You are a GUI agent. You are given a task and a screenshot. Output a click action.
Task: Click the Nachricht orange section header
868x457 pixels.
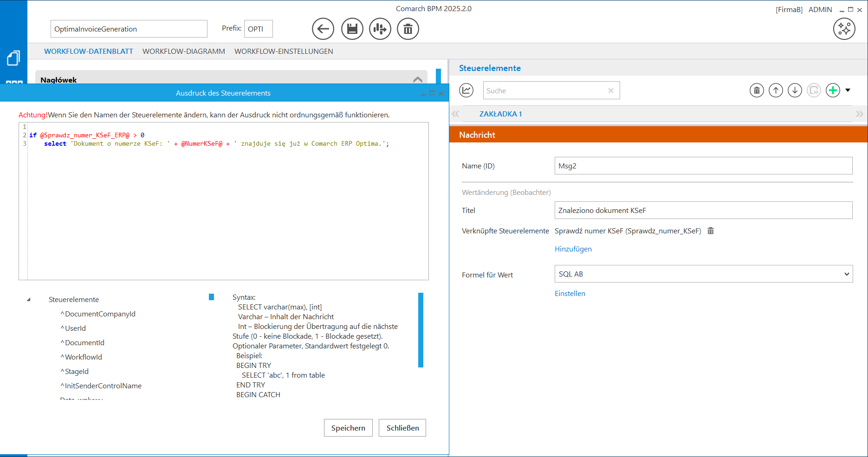[x=658, y=135]
